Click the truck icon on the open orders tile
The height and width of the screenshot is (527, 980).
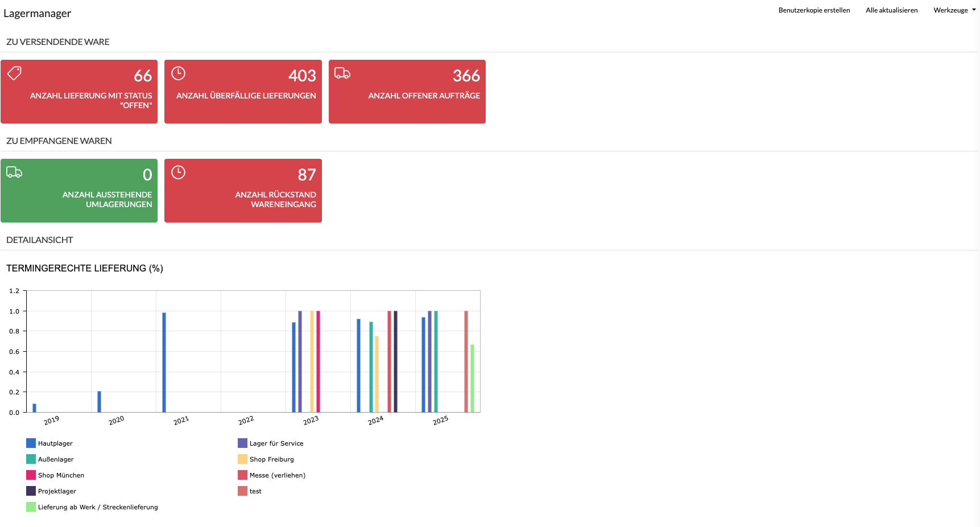(342, 73)
